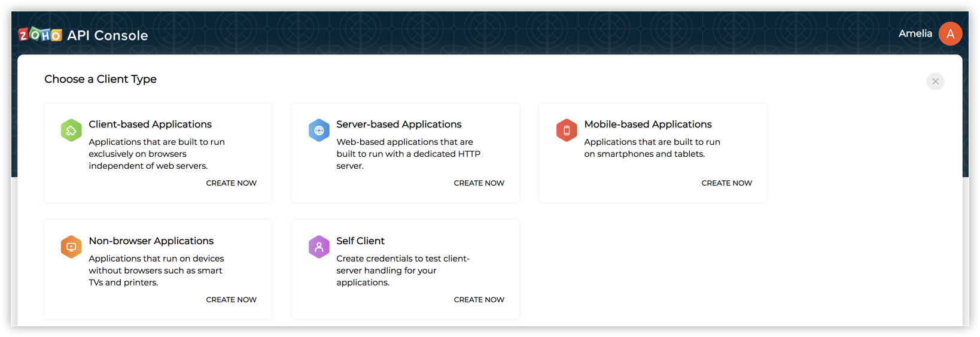The image size is (980, 337).
Task: Select the Non-browser Applications title
Action: coord(151,241)
